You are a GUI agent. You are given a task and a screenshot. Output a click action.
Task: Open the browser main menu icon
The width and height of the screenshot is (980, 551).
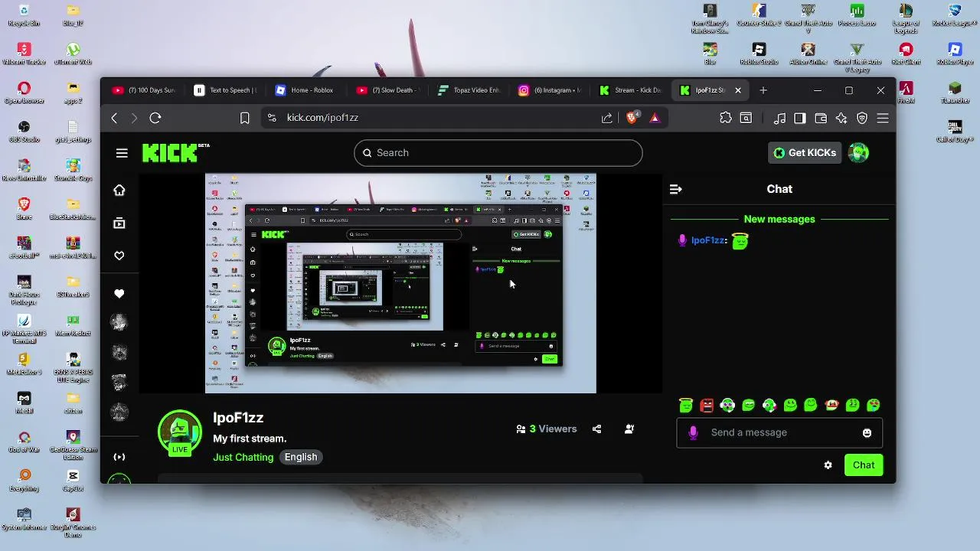pos(883,118)
